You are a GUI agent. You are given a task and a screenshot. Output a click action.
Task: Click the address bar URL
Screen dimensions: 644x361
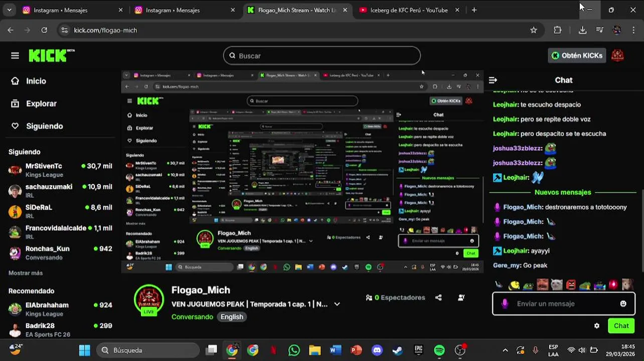[105, 30]
